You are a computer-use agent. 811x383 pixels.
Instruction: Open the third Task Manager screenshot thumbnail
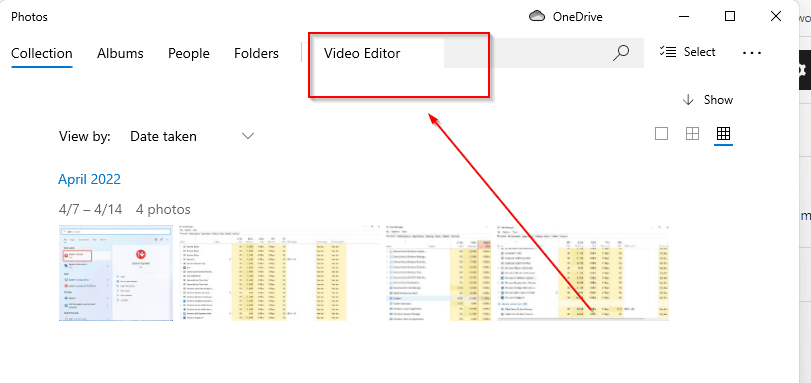(x=439, y=273)
